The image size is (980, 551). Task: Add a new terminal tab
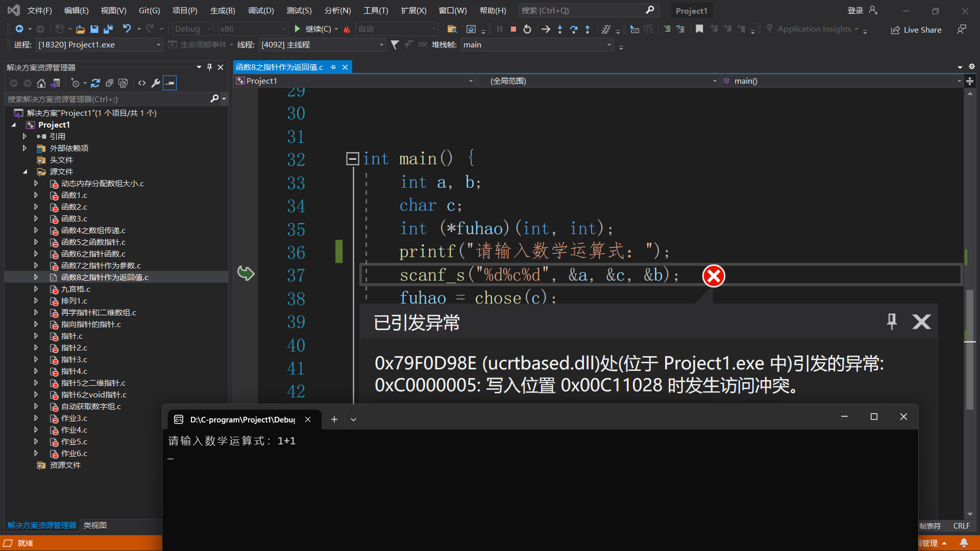[334, 419]
